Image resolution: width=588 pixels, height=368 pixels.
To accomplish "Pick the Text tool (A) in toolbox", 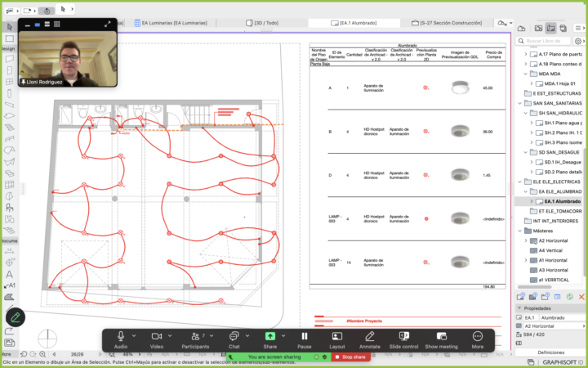I will click(x=9, y=275).
